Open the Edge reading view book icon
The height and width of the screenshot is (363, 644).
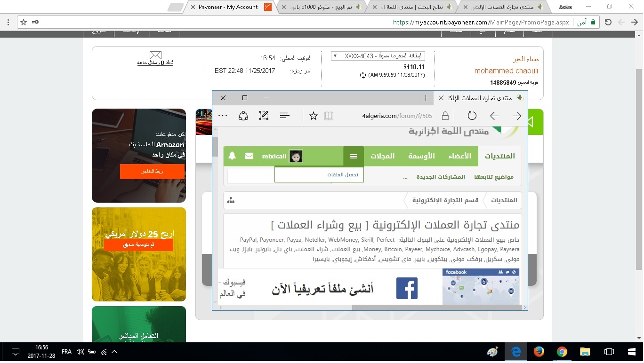(329, 116)
